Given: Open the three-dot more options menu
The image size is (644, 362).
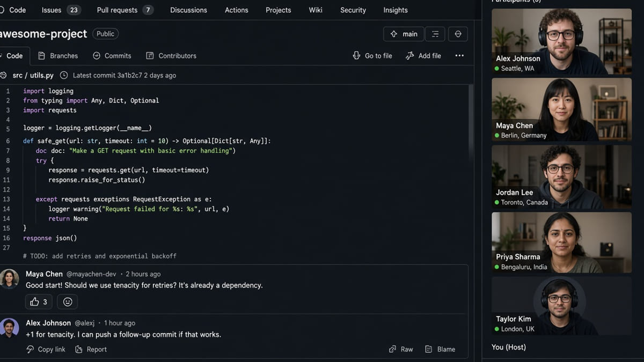Looking at the screenshot, I should pyautogui.click(x=459, y=56).
